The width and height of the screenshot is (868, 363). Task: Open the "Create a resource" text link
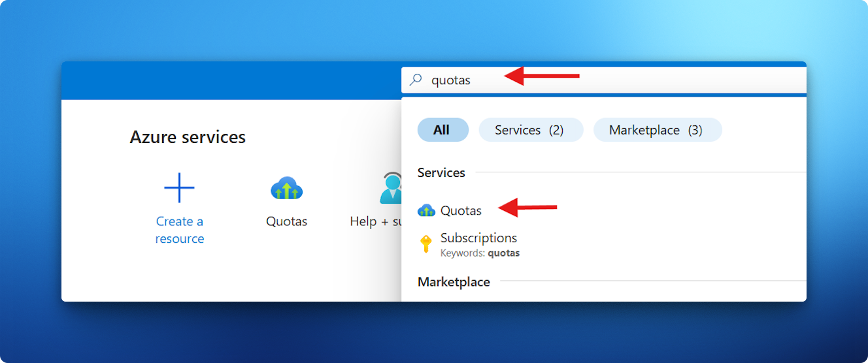tap(180, 230)
